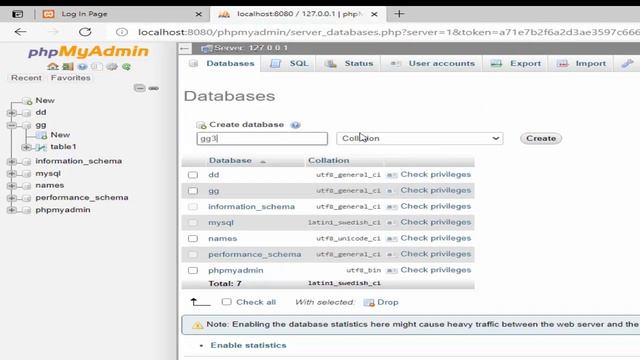Refresh the browser page
Viewport: 640px width, 360px height.
tap(85, 32)
